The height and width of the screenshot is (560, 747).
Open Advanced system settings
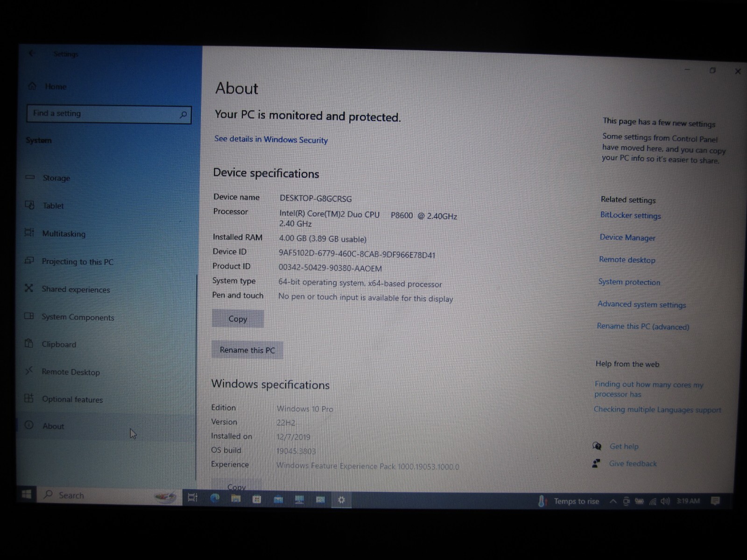click(x=641, y=304)
